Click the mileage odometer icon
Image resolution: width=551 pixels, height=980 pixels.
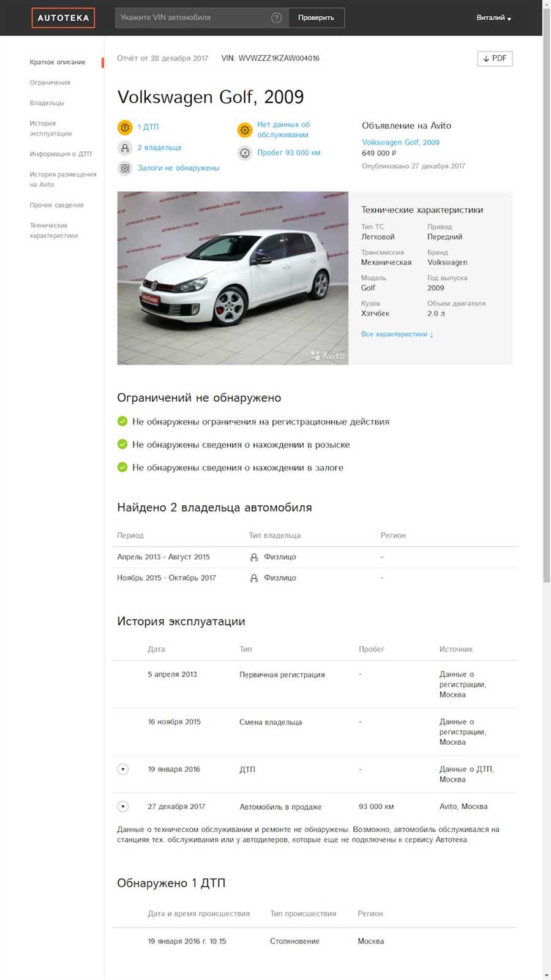tap(245, 153)
